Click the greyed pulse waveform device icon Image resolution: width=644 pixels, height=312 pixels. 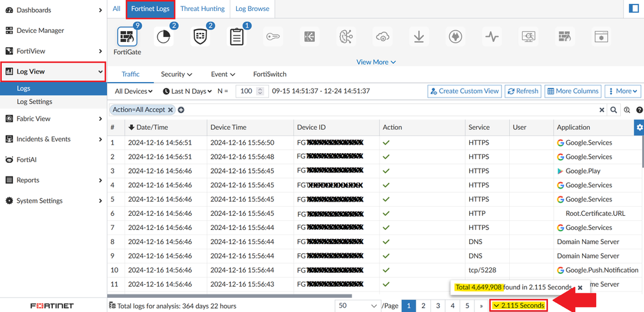click(x=492, y=37)
